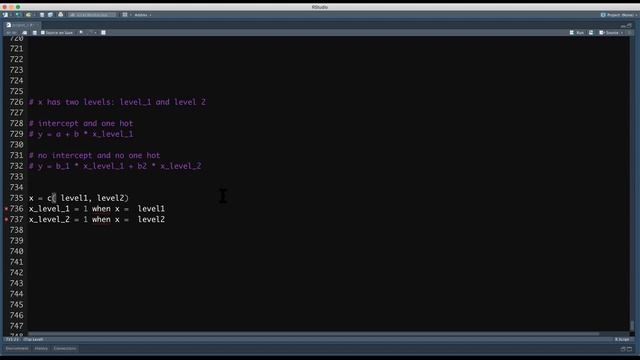Image resolution: width=640 pixels, height=360 pixels.
Task: Open the Addins dropdown menu
Action: [143, 15]
